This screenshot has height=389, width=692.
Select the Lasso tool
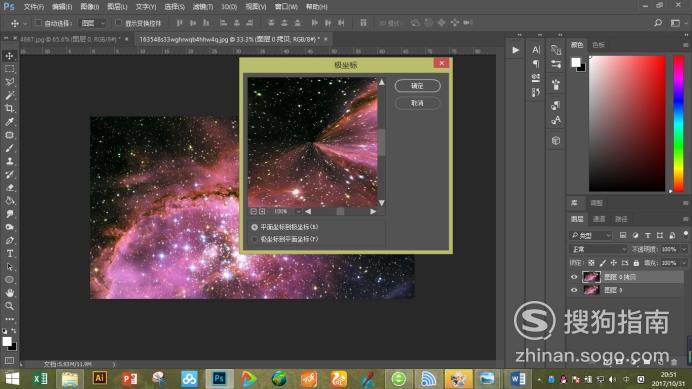(x=9, y=82)
